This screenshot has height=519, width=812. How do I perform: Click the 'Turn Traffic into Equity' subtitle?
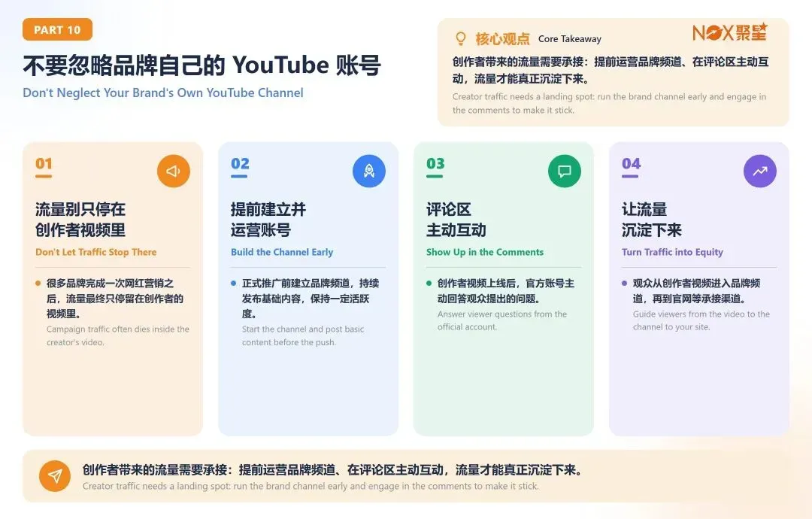tap(672, 252)
